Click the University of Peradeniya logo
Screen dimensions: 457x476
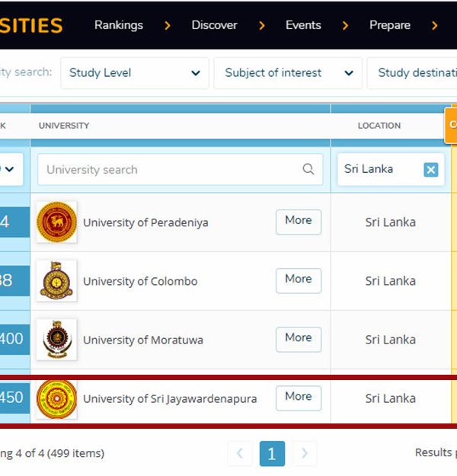(56, 222)
